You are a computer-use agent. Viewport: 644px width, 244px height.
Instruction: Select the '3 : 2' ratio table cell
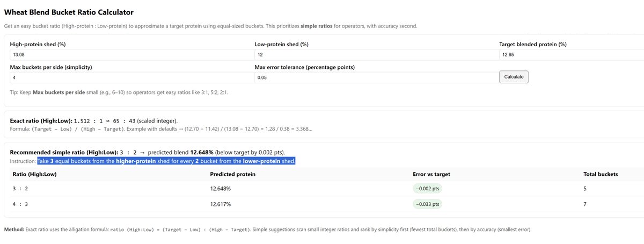point(21,189)
